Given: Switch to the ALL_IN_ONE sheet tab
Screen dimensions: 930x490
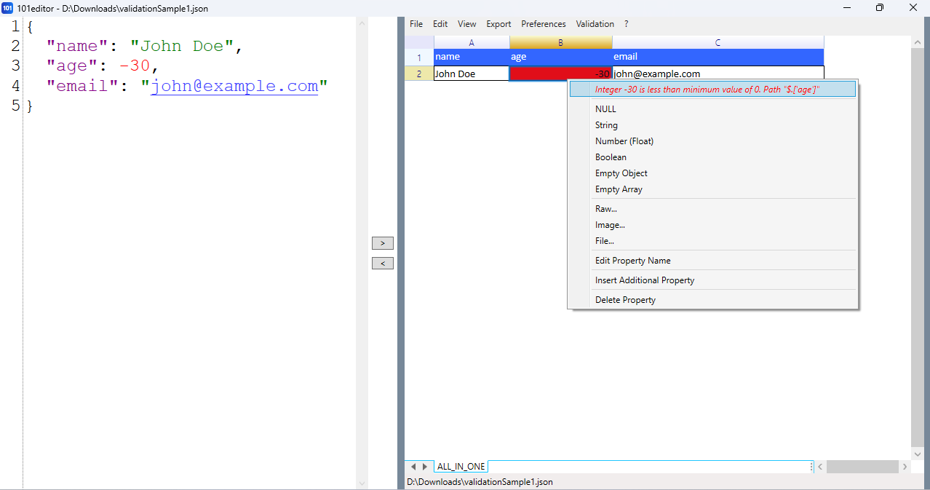Looking at the screenshot, I should coord(461,466).
